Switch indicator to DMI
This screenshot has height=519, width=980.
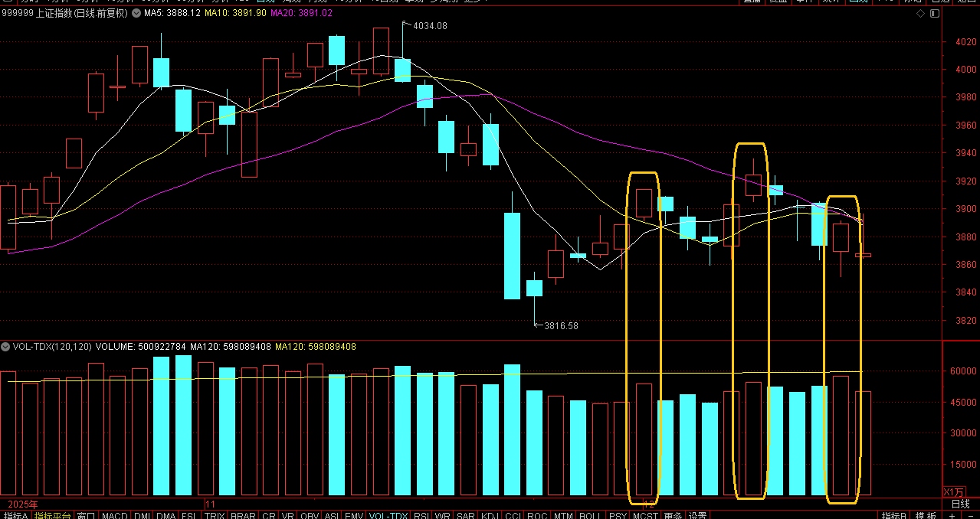(143, 515)
